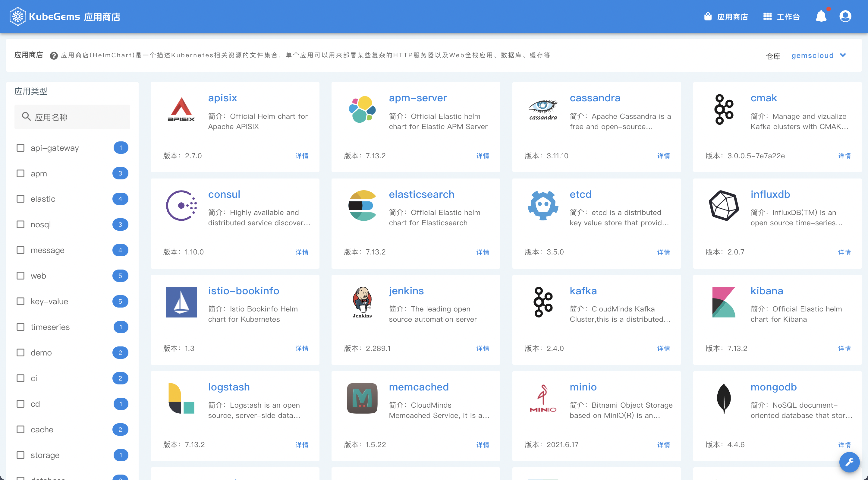Screen dimensions: 868x480
Task: Open the gemscloud repository dropdown
Action: [x=819, y=55]
